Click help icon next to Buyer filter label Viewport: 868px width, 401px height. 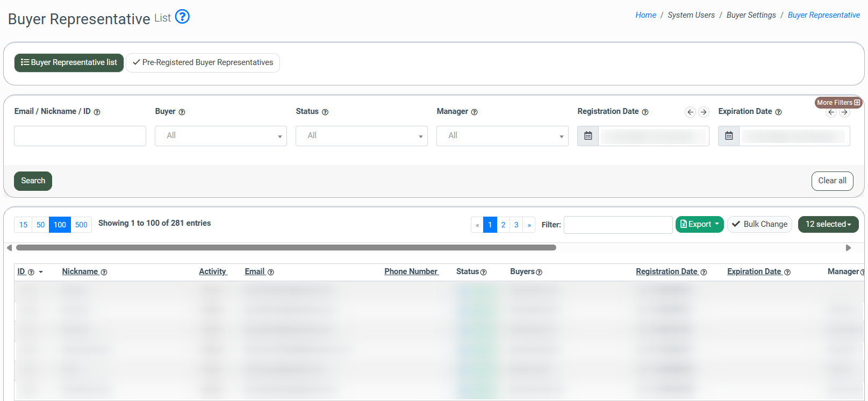(x=182, y=112)
